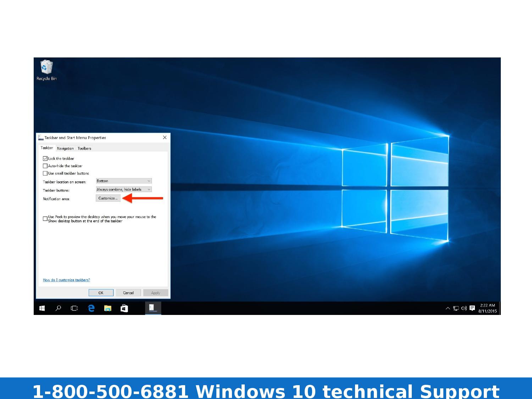
Task: Launch Microsoft Edge from the taskbar
Action: (91, 308)
